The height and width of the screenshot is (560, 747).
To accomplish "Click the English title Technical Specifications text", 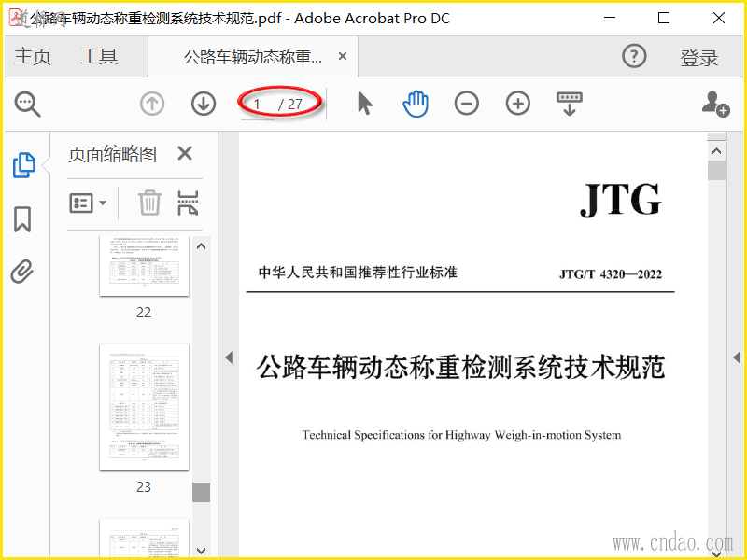I will coord(461,435).
